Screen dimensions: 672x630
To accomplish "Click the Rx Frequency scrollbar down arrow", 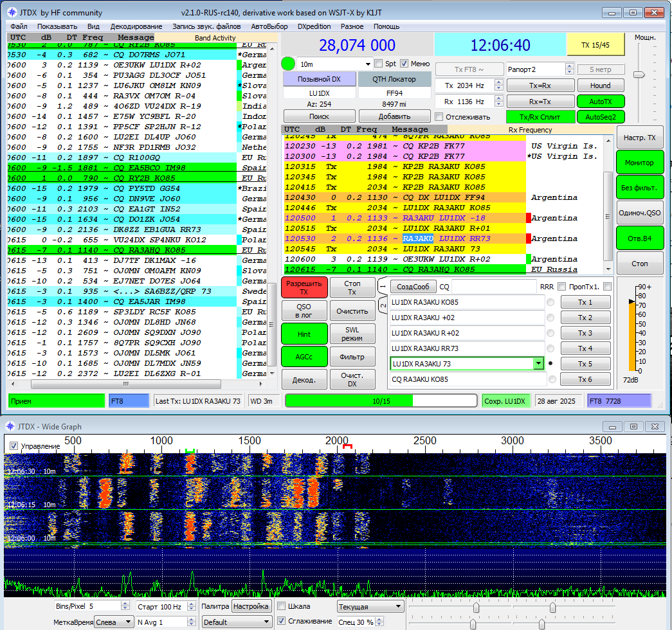I will pos(608,269).
